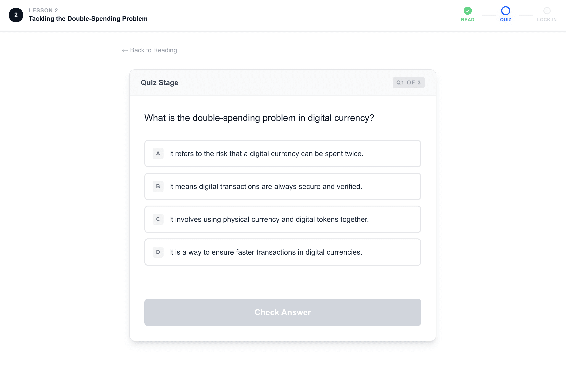
Task: Switch to the READ stage label
Action: click(x=467, y=20)
